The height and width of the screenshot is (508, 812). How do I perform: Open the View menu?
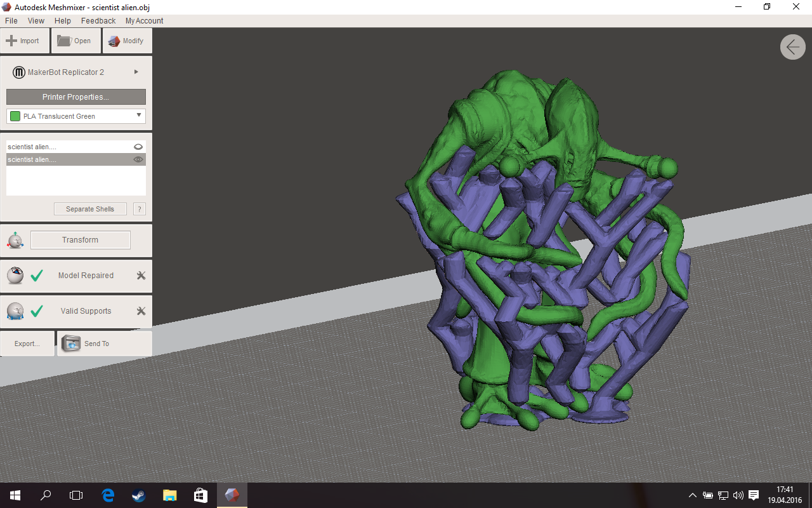tap(36, 21)
